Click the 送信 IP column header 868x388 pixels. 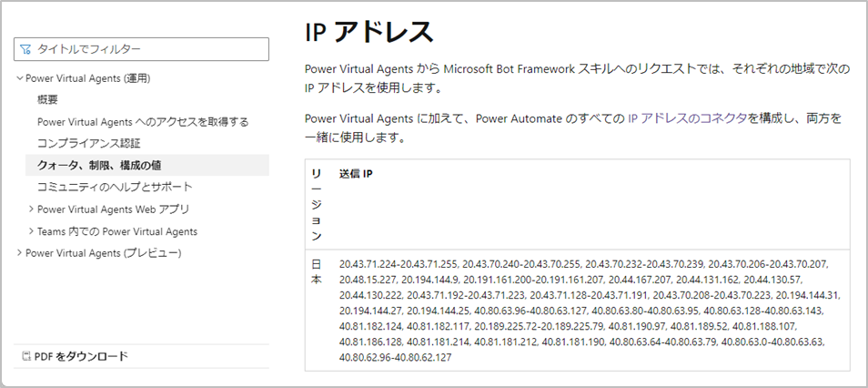pyautogui.click(x=356, y=174)
